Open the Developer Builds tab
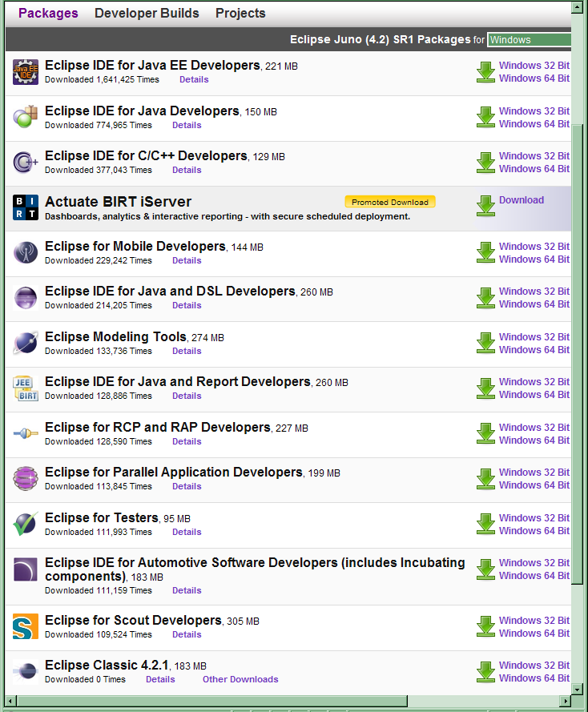The image size is (588, 712). tap(147, 13)
